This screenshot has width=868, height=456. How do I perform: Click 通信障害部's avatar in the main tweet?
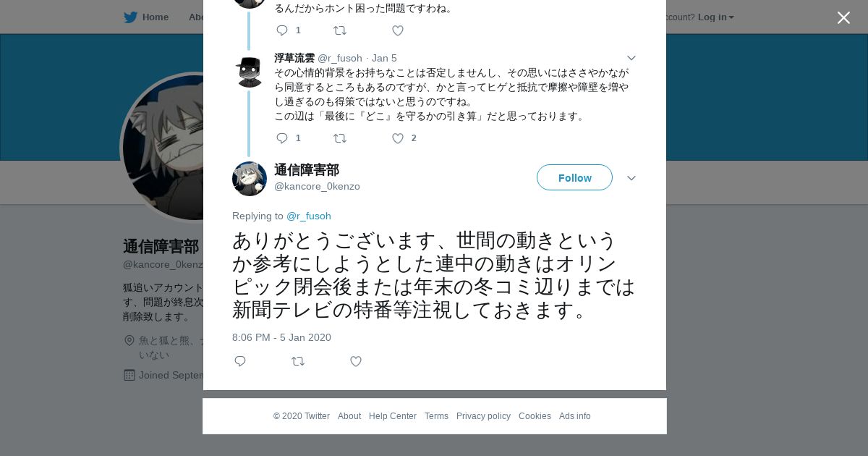click(250, 179)
